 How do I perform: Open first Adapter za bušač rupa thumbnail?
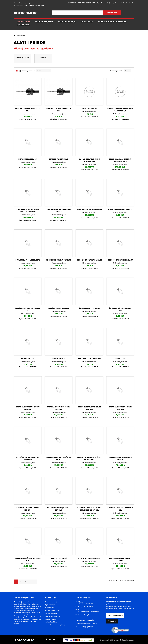click(28, 92)
